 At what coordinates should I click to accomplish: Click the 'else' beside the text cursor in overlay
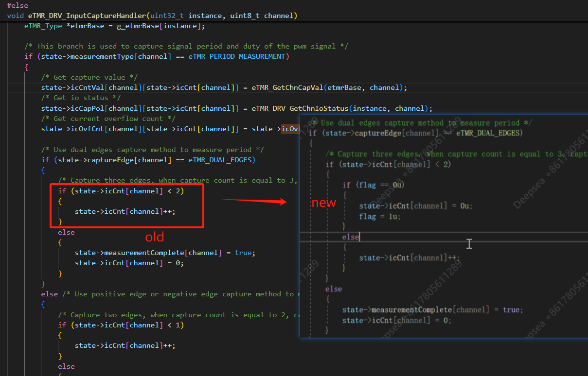pyautogui.click(x=351, y=237)
